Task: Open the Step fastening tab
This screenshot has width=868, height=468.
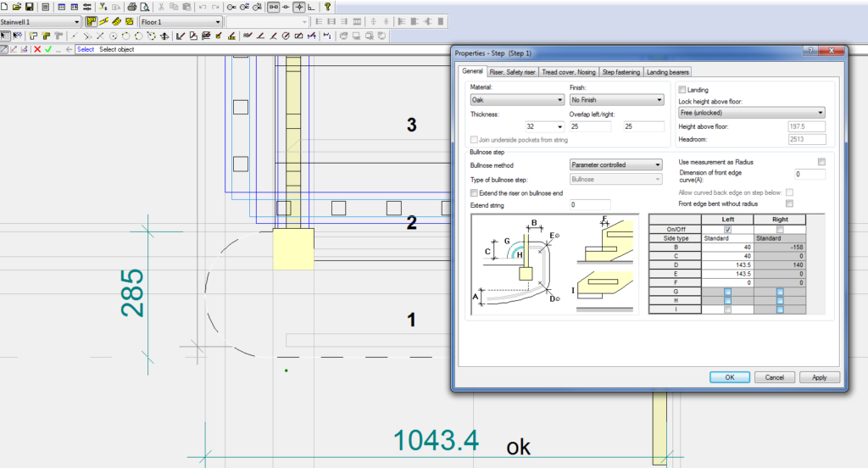Action: 621,72
